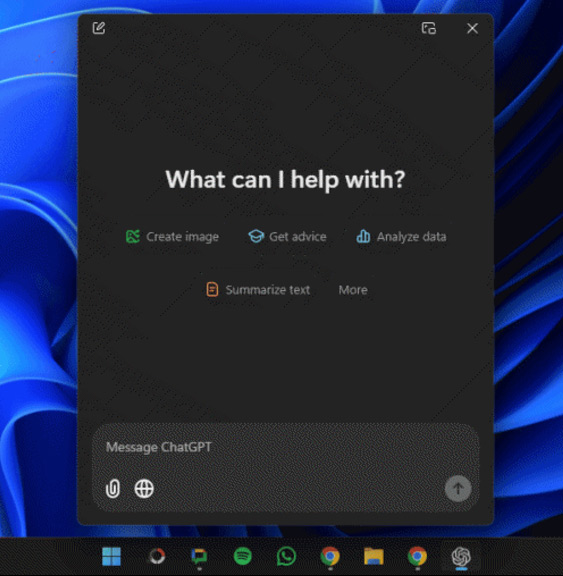Open File Explorer from the taskbar
This screenshot has width=563, height=576.
[x=373, y=556]
